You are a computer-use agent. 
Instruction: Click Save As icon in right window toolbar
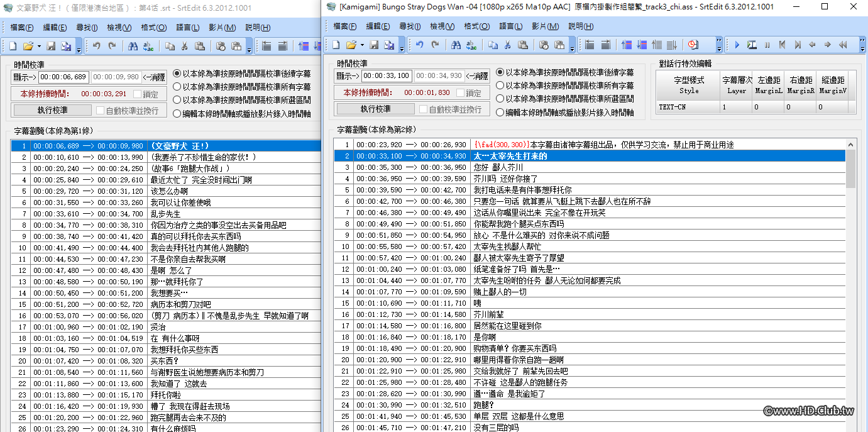pos(389,45)
